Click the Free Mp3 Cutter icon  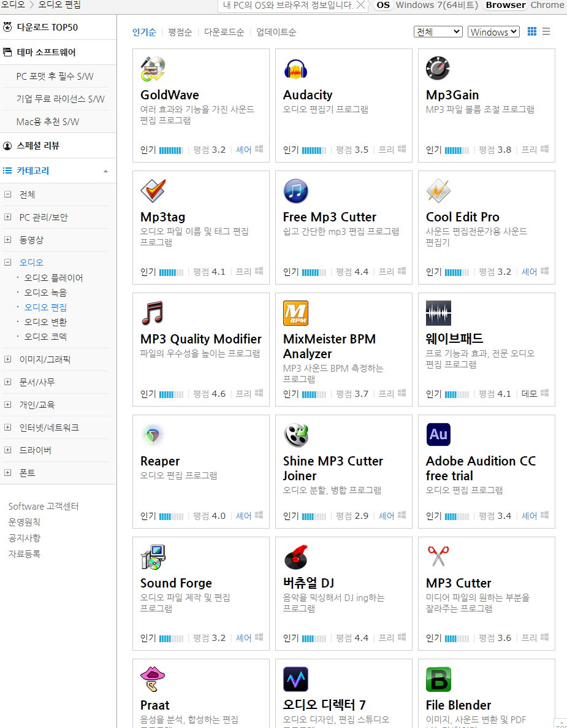[x=295, y=191]
